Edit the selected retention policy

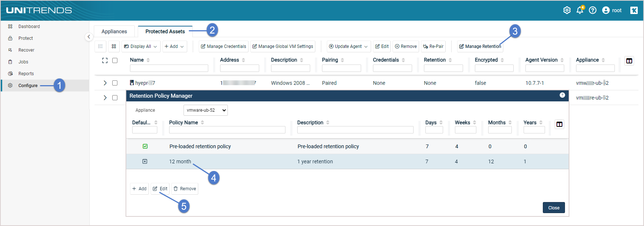click(160, 189)
